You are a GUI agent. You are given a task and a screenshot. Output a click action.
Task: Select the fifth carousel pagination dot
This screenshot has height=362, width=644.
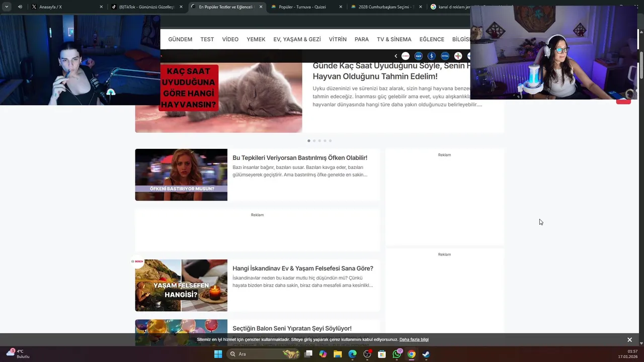pyautogui.click(x=330, y=141)
